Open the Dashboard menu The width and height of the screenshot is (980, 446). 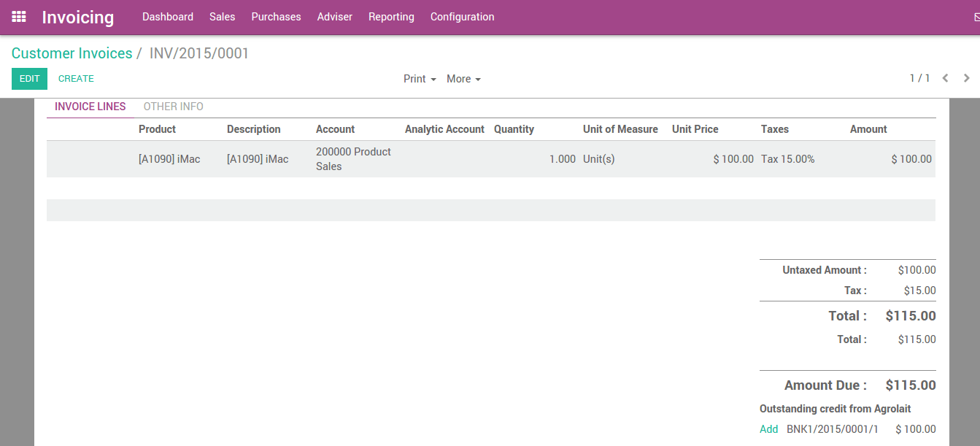click(x=168, y=16)
